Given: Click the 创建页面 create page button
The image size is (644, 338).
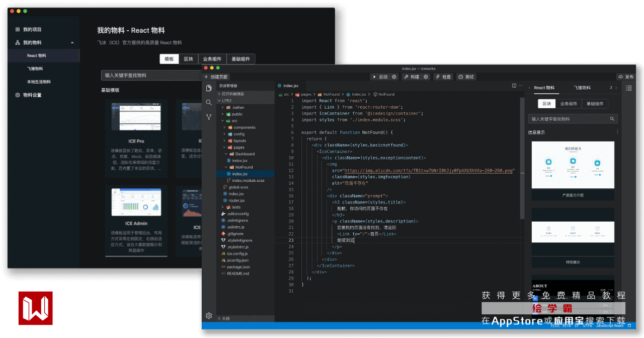Looking at the screenshot, I should tap(216, 77).
